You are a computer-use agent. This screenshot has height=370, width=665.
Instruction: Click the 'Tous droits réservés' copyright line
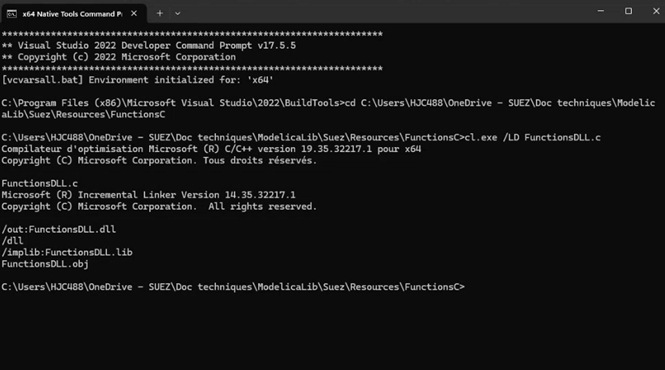[x=159, y=160]
